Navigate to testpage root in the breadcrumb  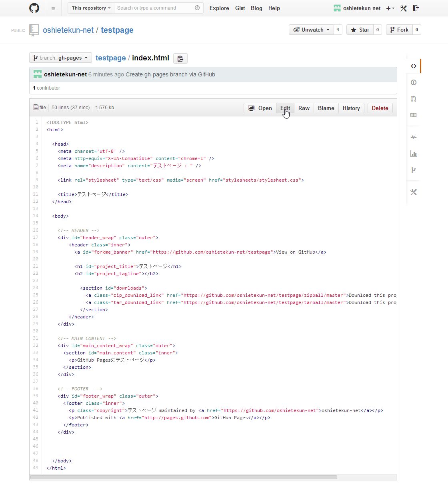coord(110,58)
